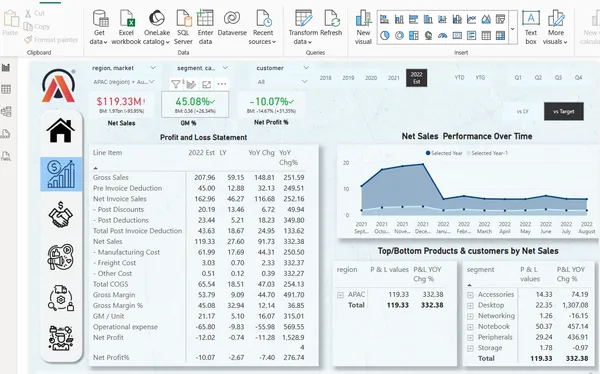Open the handshake sales view icon

60,215
